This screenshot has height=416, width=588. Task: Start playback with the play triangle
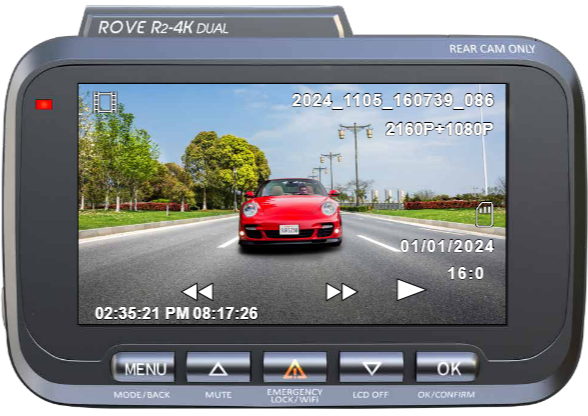pyautogui.click(x=411, y=290)
